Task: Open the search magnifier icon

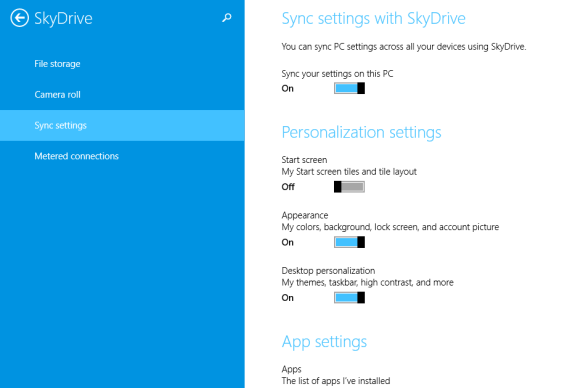Action: coord(227,17)
